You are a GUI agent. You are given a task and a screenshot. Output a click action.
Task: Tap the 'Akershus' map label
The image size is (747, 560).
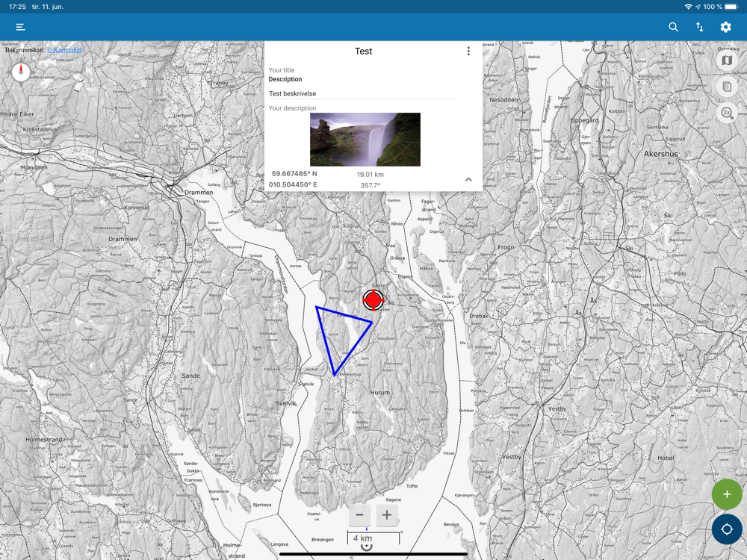(660, 154)
